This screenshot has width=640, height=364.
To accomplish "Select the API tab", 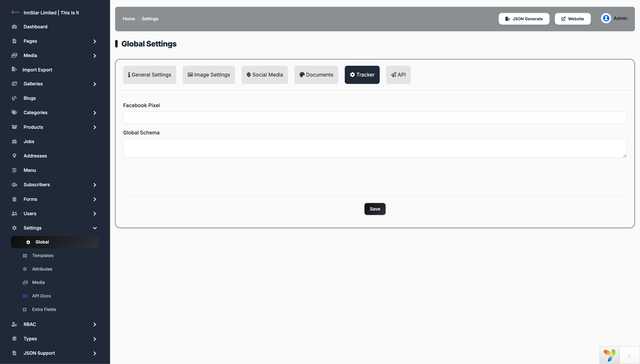I will [398, 75].
